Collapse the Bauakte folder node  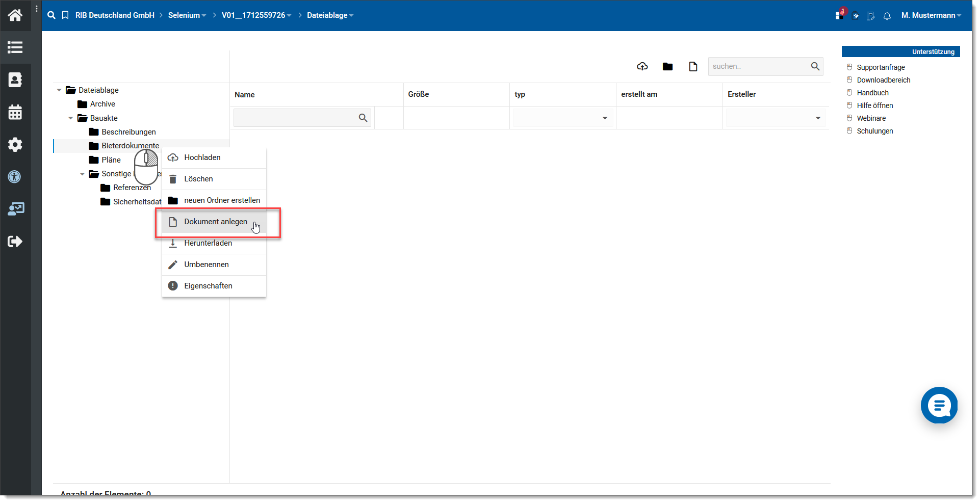click(71, 118)
